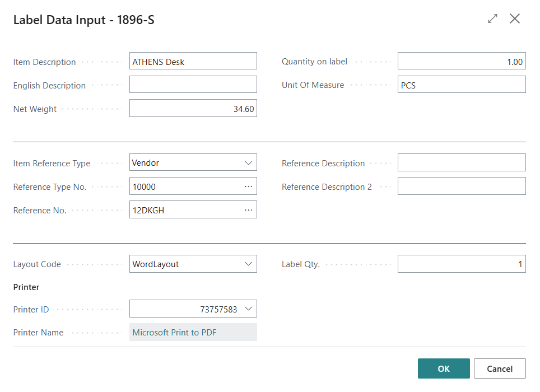540x392 pixels.
Task: Expand the dialog to full screen
Action: (x=492, y=19)
